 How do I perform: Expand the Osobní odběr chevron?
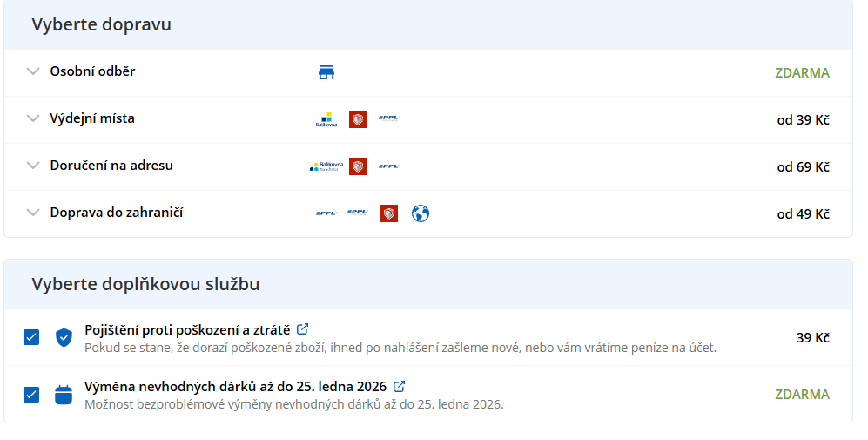(33, 71)
